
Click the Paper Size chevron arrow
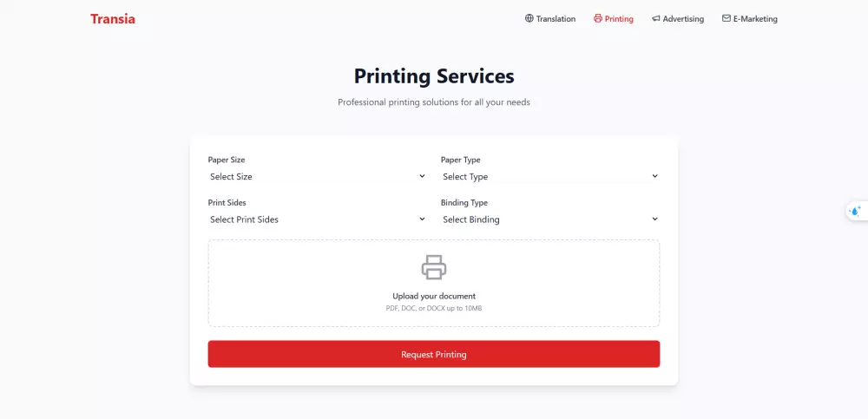422,176
